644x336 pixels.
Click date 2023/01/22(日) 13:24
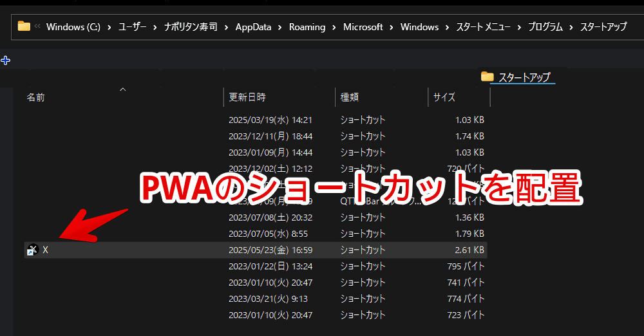point(270,266)
